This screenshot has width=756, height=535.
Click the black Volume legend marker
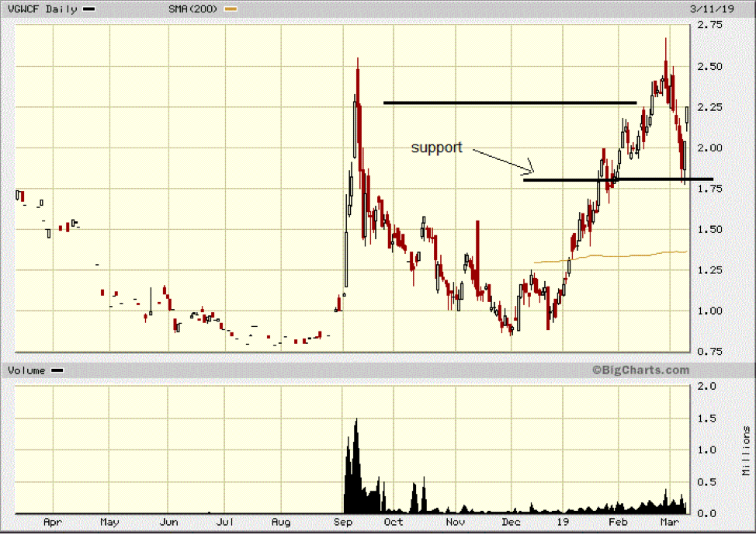[57, 370]
